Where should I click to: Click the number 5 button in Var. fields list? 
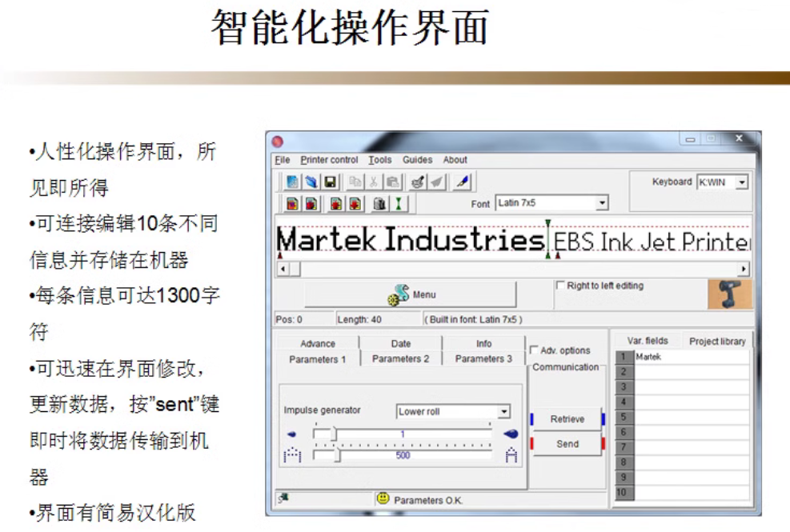tap(624, 417)
